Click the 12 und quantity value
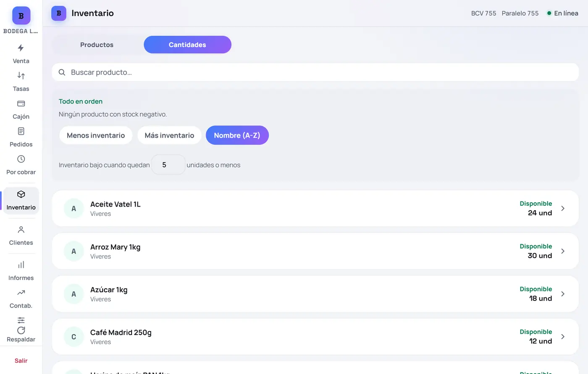 click(541, 341)
